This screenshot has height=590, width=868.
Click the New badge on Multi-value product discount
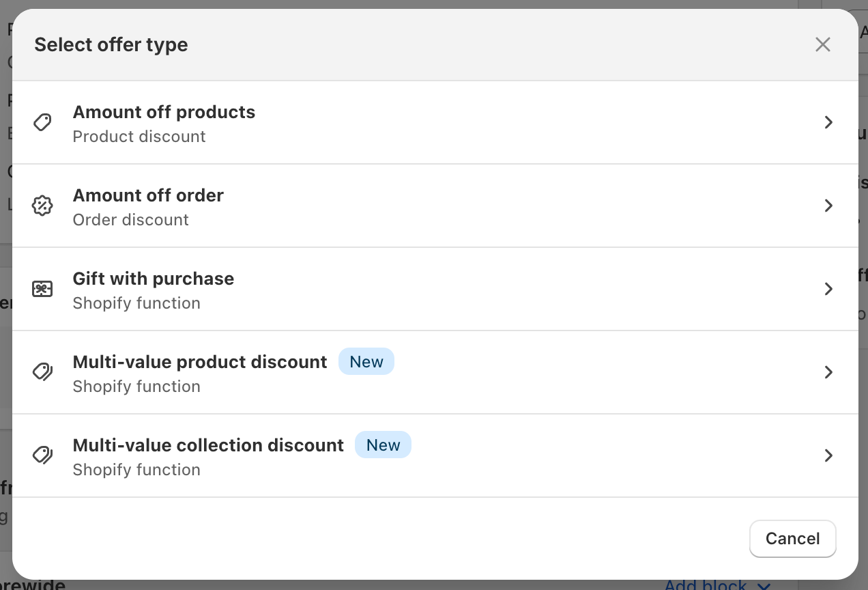click(366, 361)
